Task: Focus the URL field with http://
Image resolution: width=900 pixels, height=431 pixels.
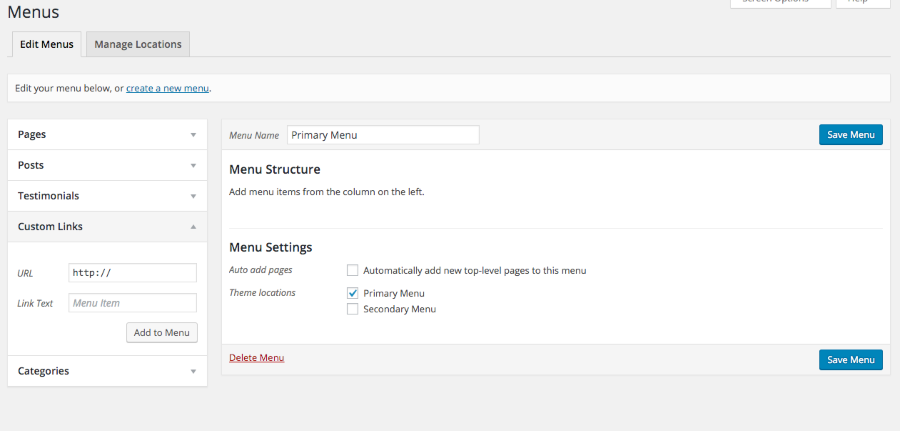Action: [132, 273]
